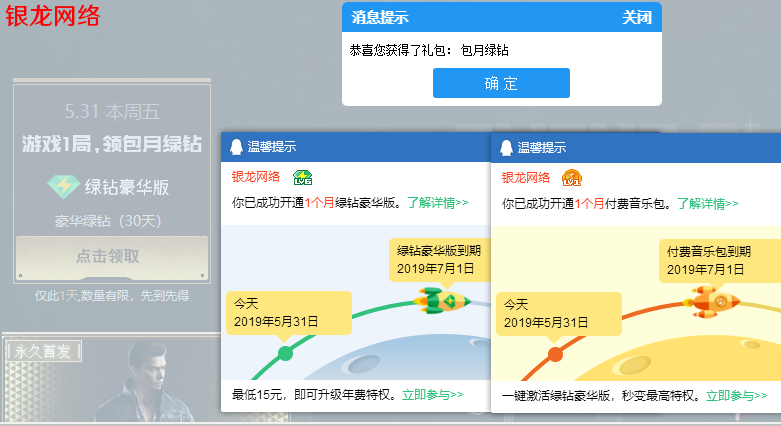Click the 永久首发 tag on the character banner
This screenshot has height=426, width=781.
pos(43,351)
